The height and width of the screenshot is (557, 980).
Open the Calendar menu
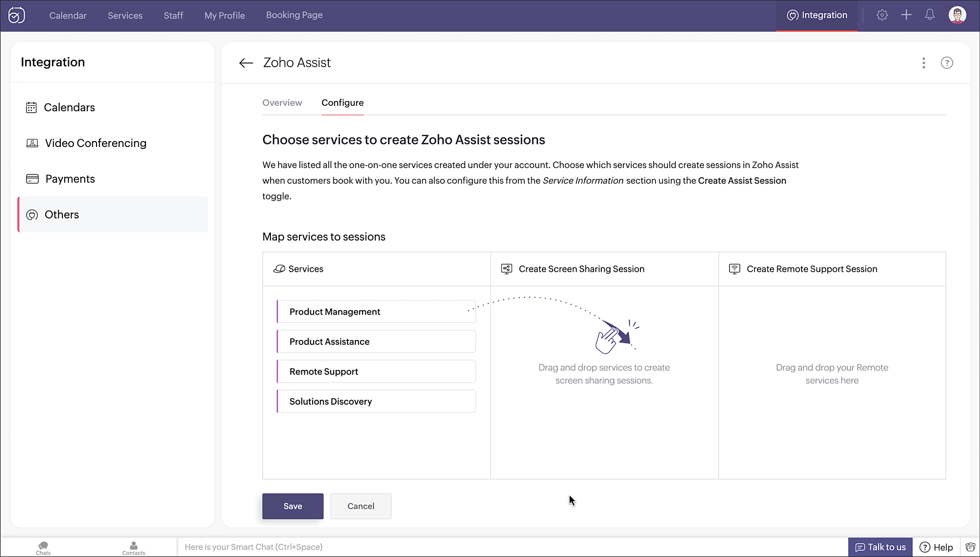[x=68, y=15]
